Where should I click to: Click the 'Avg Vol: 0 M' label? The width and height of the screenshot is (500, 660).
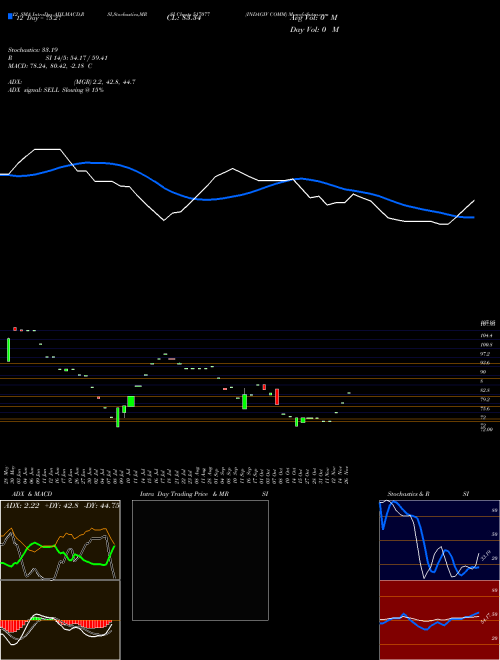click(x=313, y=18)
